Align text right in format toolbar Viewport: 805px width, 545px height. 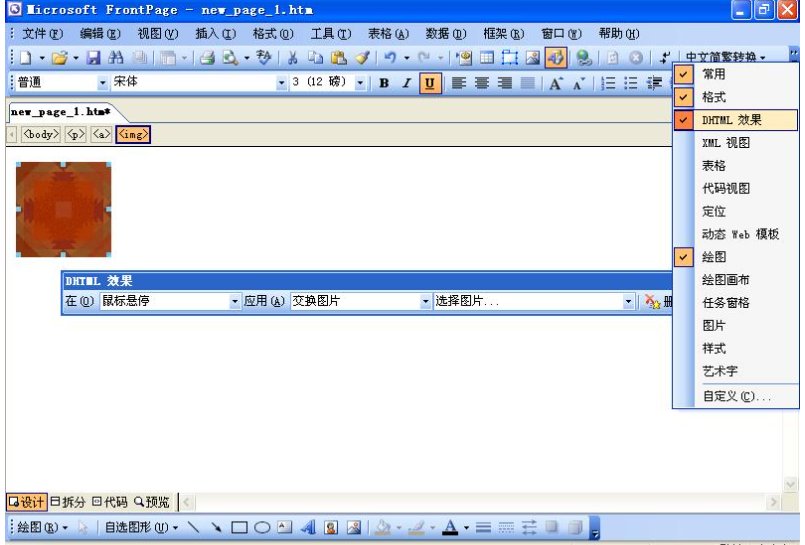click(505, 83)
